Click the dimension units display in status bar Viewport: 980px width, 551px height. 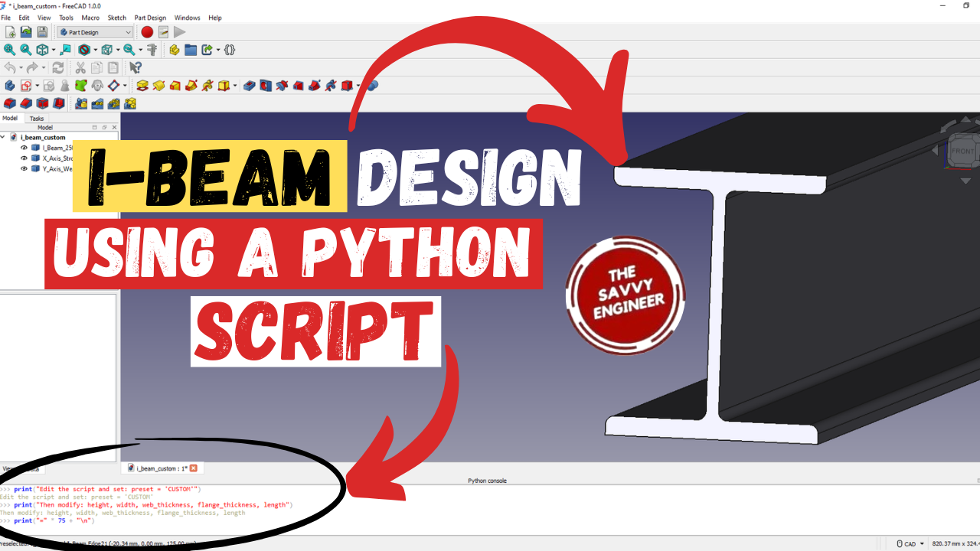pyautogui.click(x=954, y=544)
